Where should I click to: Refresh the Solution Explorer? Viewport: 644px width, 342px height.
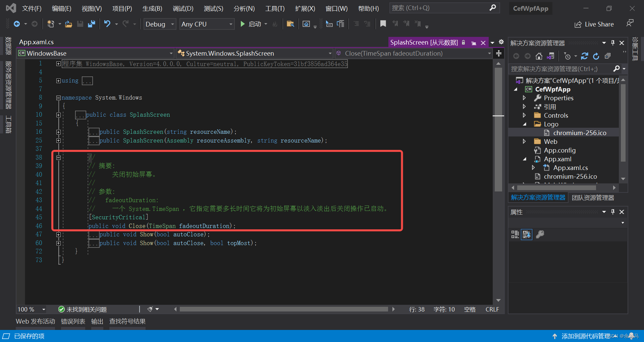coord(596,56)
